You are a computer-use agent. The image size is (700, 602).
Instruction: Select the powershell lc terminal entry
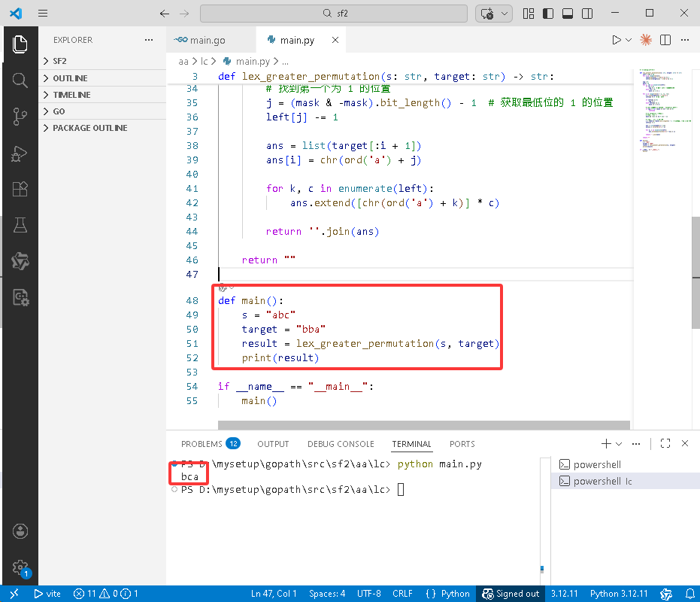point(626,481)
